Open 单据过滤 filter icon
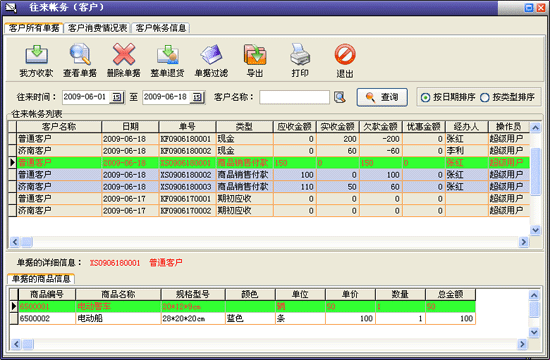 coord(212,54)
